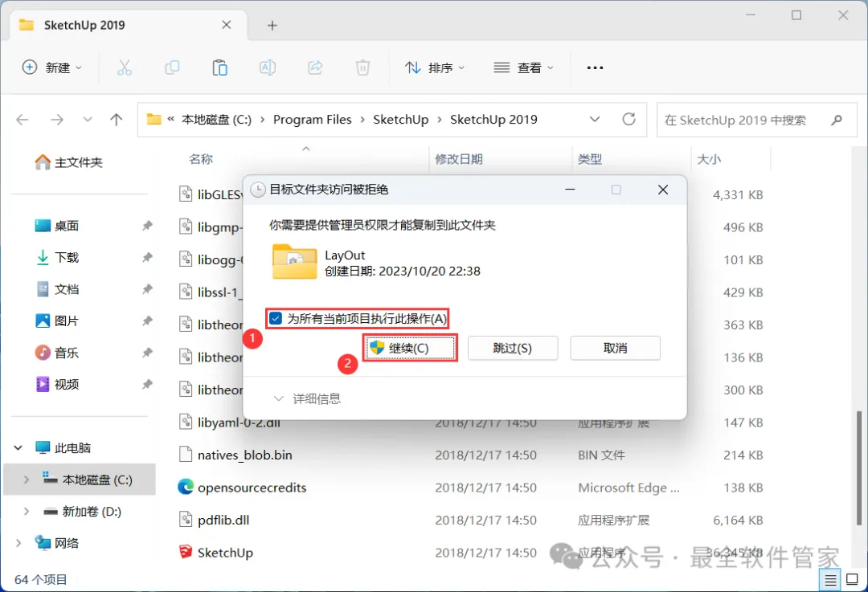Go back with the left arrow
The image size is (868, 592).
pos(23,120)
